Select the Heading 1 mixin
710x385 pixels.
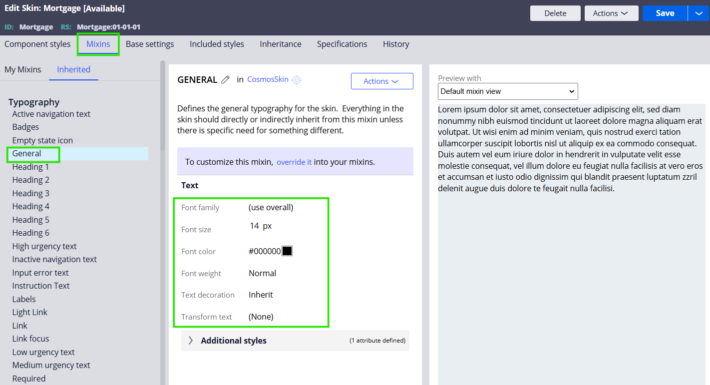pos(30,167)
